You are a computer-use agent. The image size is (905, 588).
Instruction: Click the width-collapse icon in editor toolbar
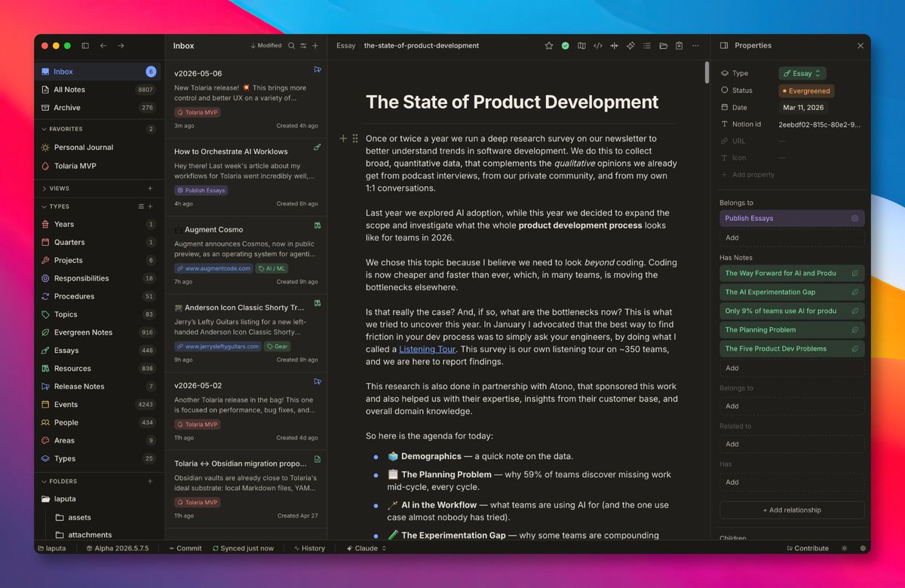tap(614, 45)
